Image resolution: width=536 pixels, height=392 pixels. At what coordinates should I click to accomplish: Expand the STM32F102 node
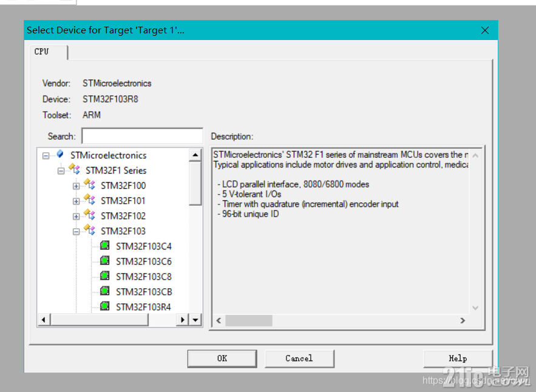pos(76,217)
